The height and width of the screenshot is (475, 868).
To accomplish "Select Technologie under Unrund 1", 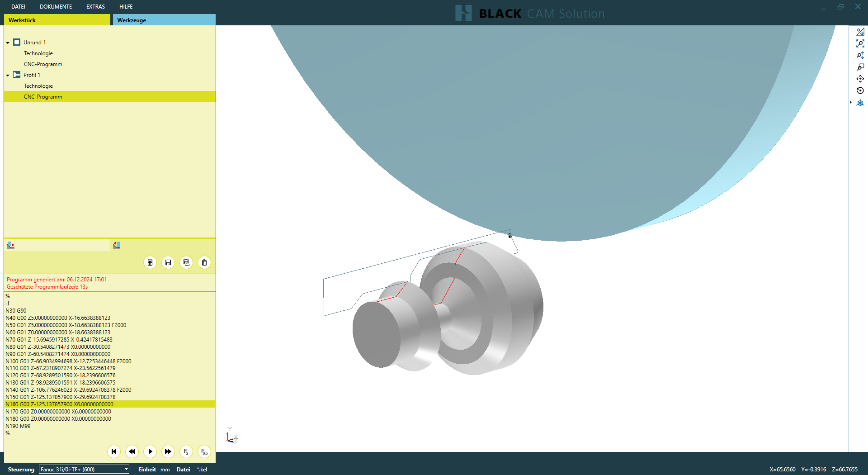I will tap(38, 53).
